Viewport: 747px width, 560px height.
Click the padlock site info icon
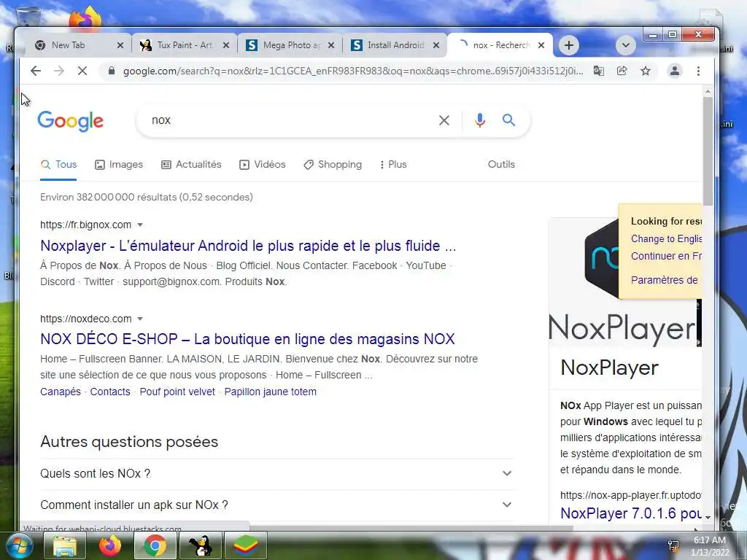pos(112,71)
